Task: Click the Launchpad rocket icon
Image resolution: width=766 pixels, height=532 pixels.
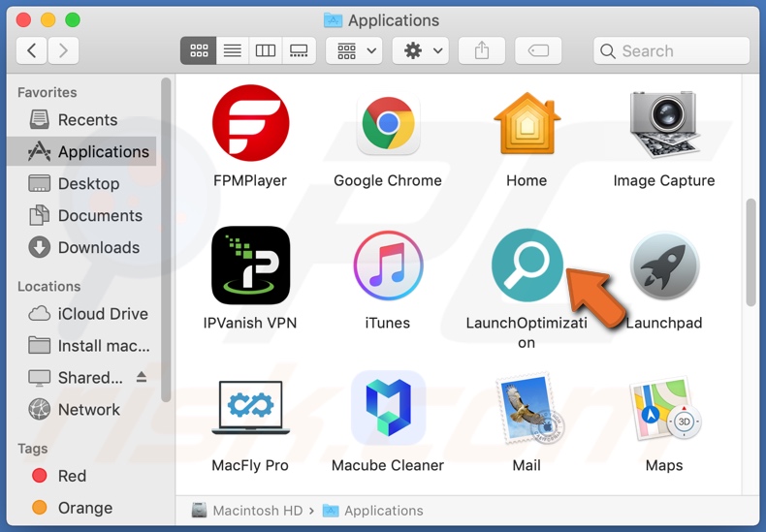Action: point(664,266)
